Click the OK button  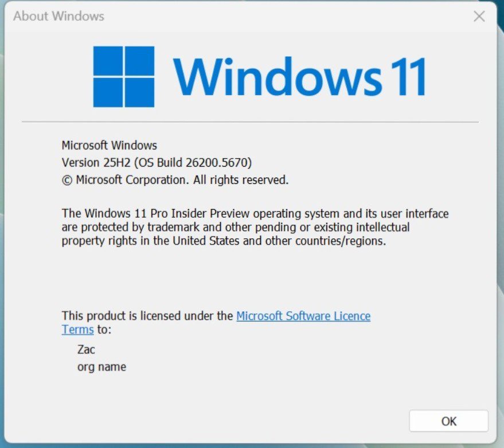pos(449,421)
